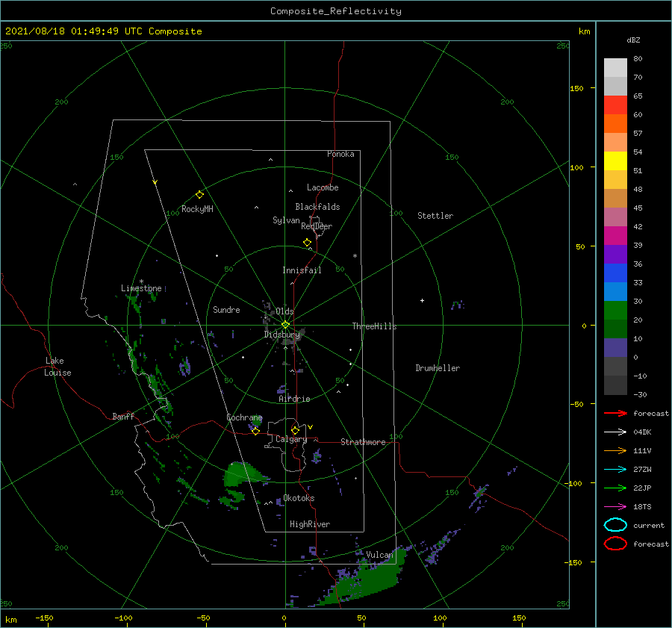This screenshot has height=628, width=672.
Task: Click the white plus marker west of Drumheller
Action: coord(422,300)
